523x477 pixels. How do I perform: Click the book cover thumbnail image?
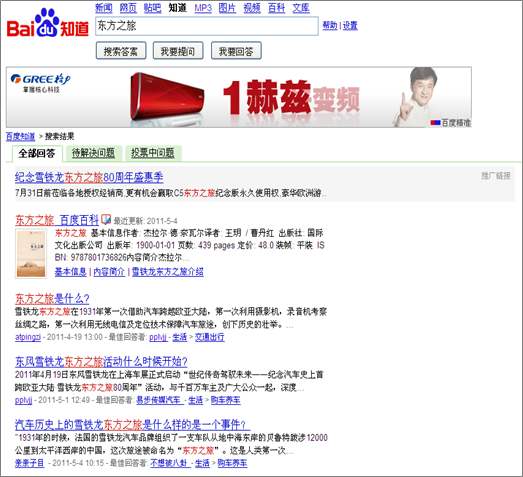click(31, 254)
